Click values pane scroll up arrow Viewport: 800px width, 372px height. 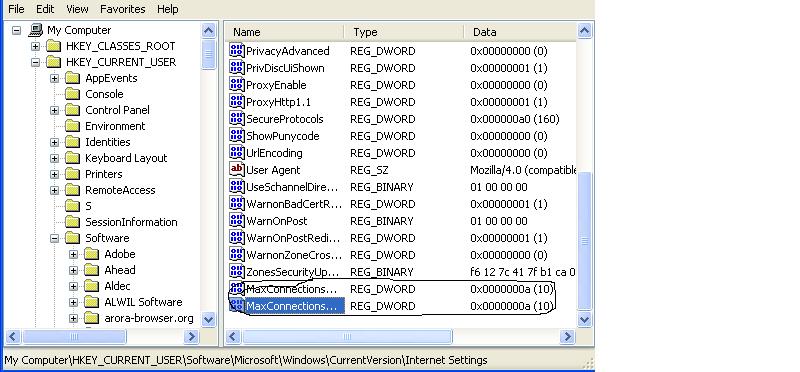coord(584,31)
